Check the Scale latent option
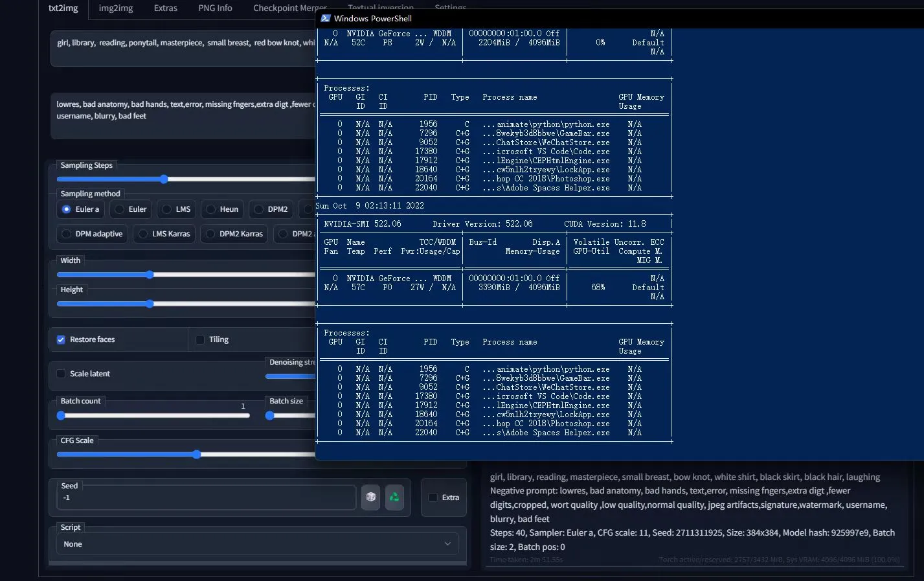Image resolution: width=924 pixels, height=581 pixels. 61,374
